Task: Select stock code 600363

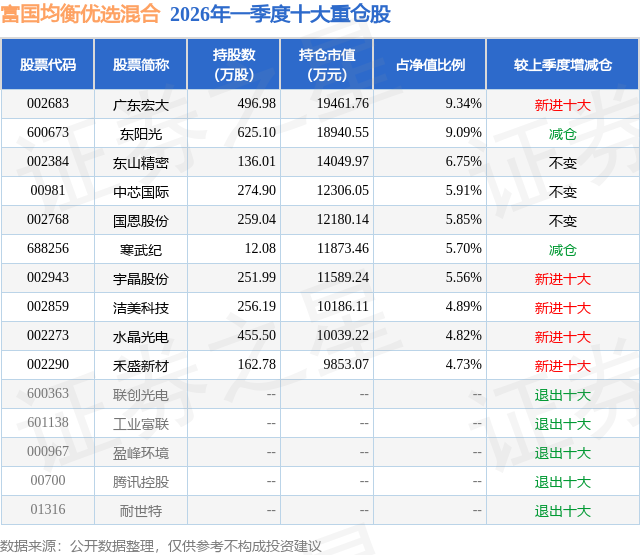Action: pos(48,393)
